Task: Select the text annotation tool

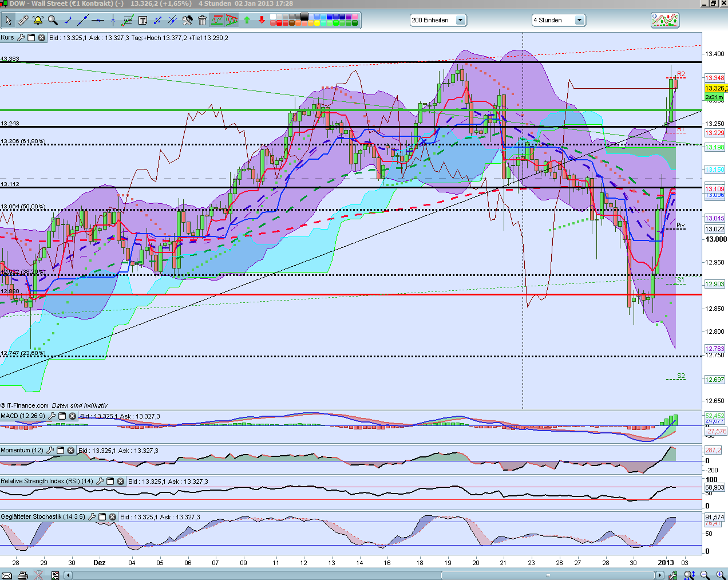Action: coord(143,21)
